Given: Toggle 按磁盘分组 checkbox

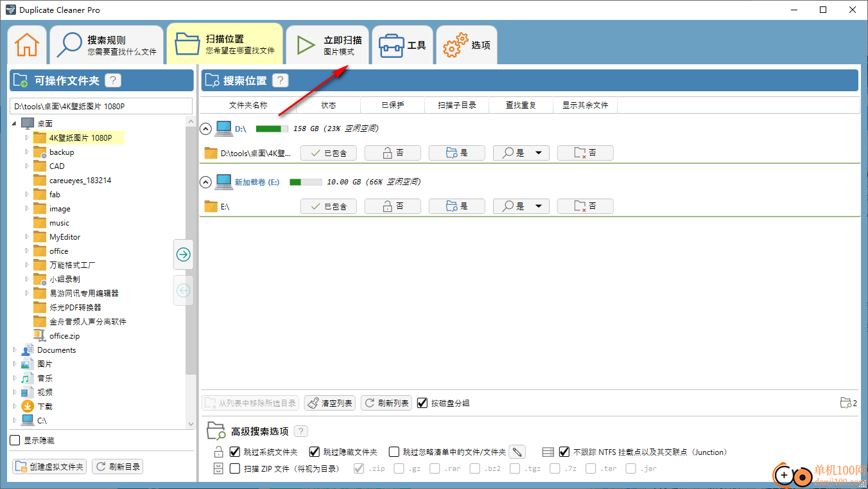Looking at the screenshot, I should [x=422, y=403].
